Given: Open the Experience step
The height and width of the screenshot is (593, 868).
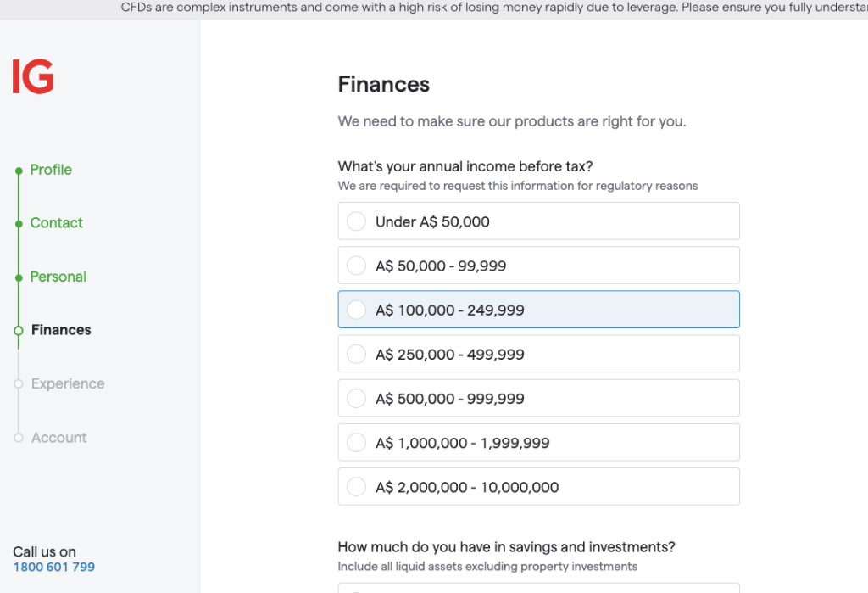Looking at the screenshot, I should [68, 383].
